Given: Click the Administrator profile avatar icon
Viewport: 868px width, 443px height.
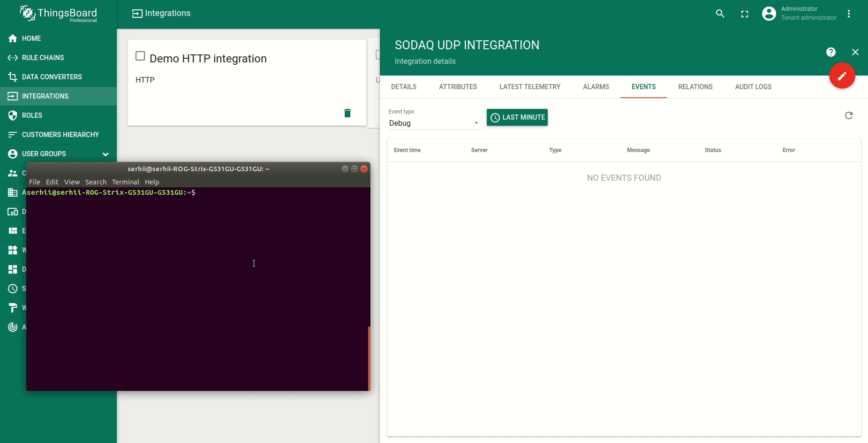Looking at the screenshot, I should tap(769, 14).
